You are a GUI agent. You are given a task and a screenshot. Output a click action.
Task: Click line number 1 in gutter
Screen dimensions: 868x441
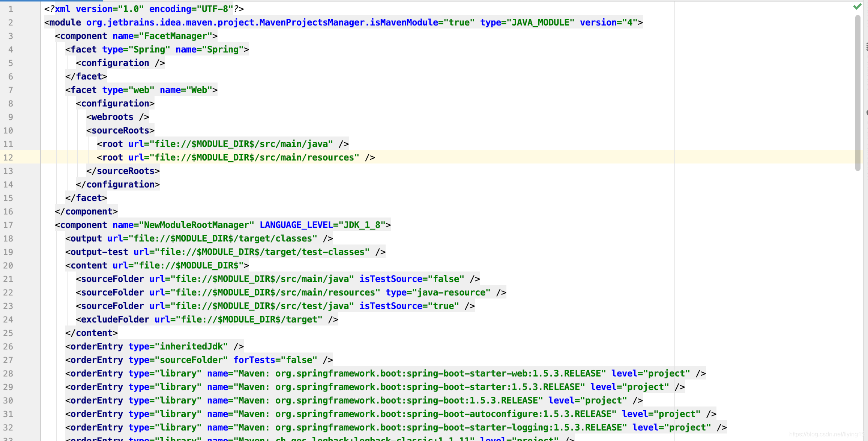point(11,9)
